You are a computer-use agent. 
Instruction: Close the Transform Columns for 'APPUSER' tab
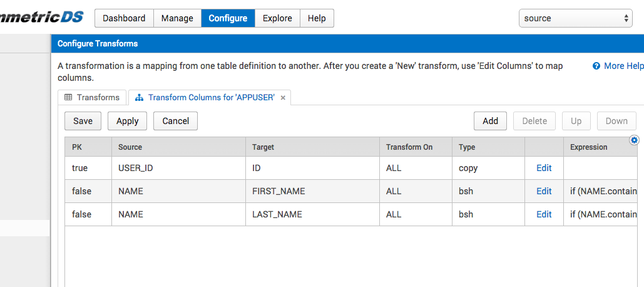283,98
